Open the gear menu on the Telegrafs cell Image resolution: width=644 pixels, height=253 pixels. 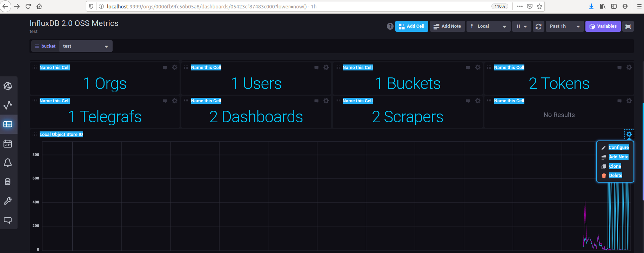pos(175,101)
